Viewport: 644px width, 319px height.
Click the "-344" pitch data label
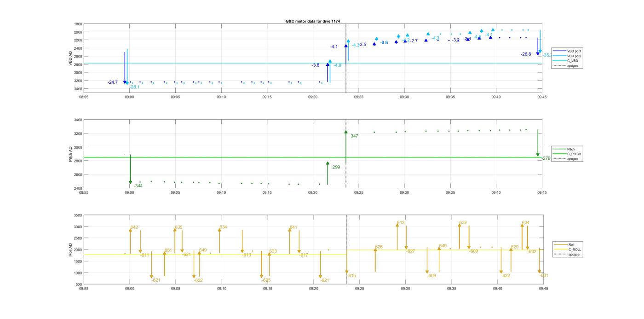click(138, 186)
